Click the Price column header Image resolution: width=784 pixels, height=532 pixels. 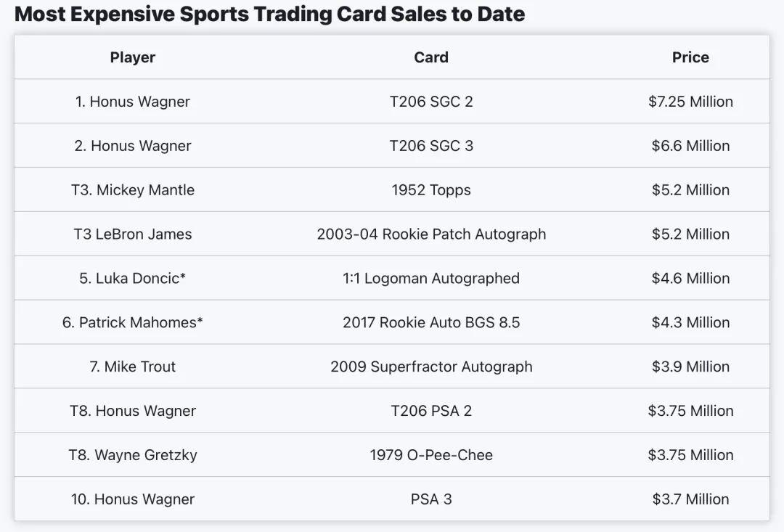click(x=690, y=57)
